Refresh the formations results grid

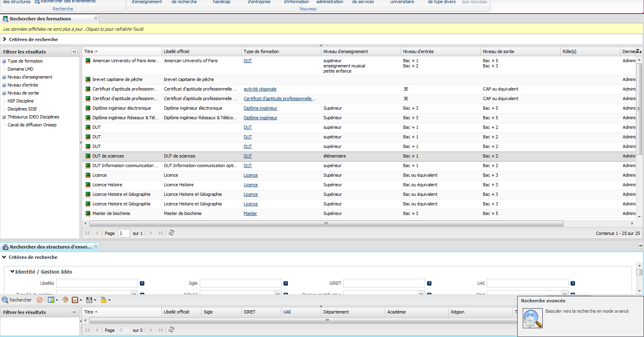coord(171,233)
